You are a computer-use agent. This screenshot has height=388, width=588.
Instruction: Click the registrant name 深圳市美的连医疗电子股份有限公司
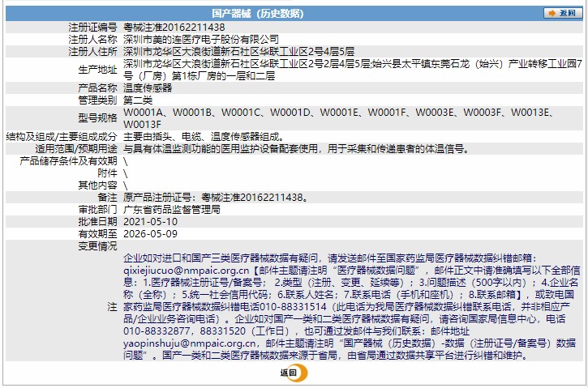pos(201,40)
